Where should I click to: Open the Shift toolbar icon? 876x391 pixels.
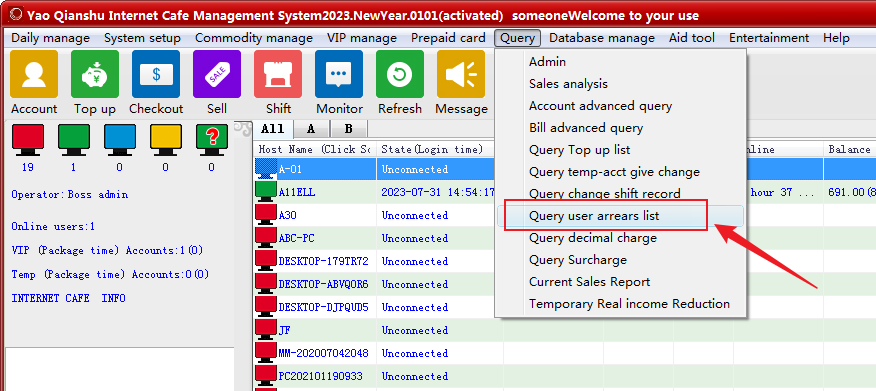(x=278, y=74)
